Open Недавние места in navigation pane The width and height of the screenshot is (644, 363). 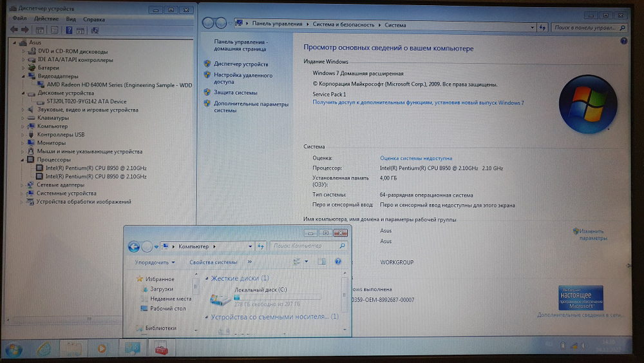171,299
